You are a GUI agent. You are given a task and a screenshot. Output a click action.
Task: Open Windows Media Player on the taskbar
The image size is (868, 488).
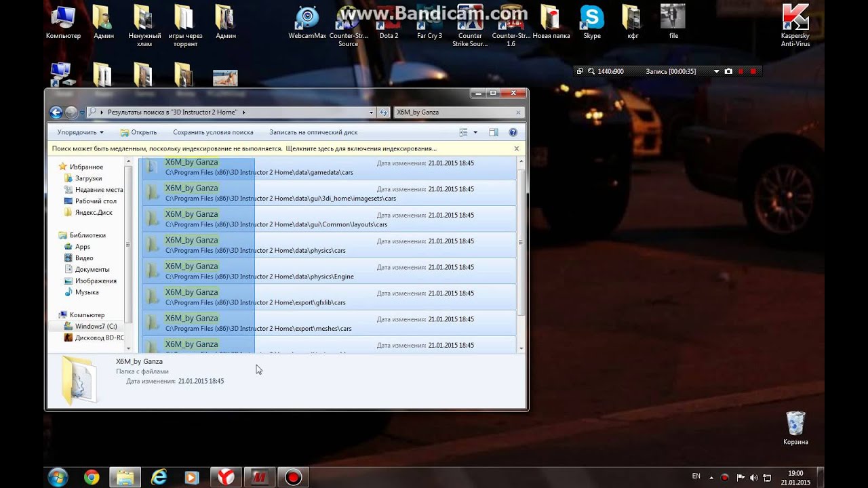click(x=192, y=478)
